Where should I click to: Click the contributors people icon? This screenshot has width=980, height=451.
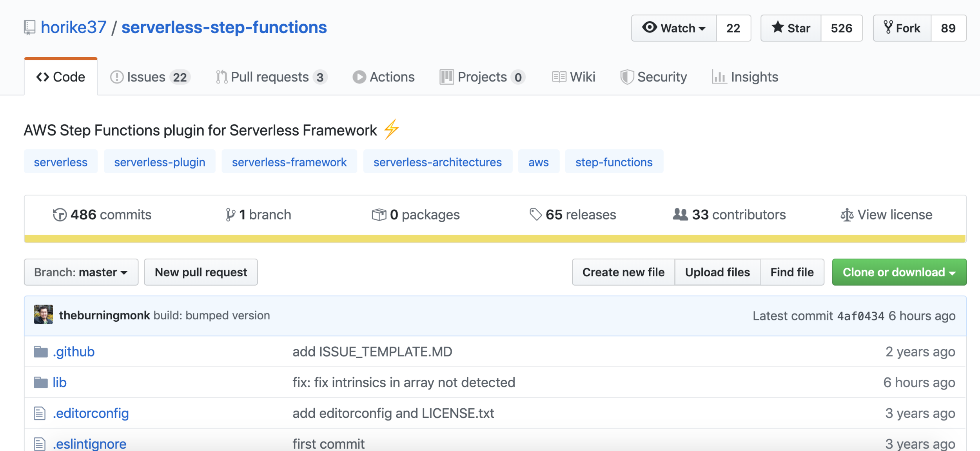click(680, 214)
